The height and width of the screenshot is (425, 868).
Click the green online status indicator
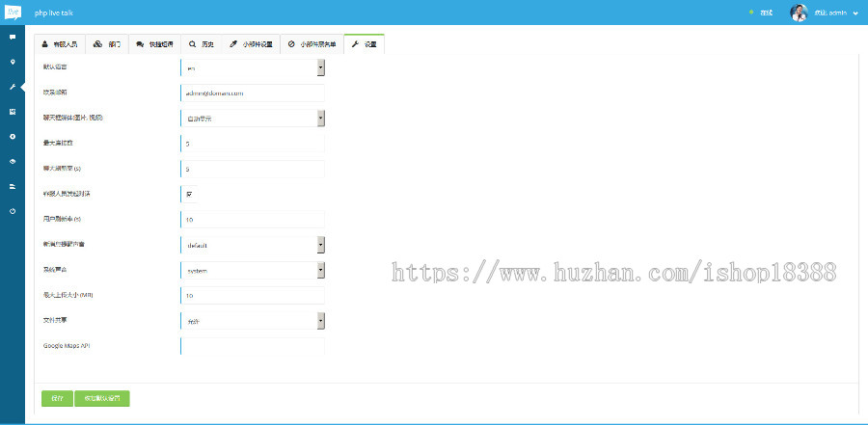pos(750,13)
